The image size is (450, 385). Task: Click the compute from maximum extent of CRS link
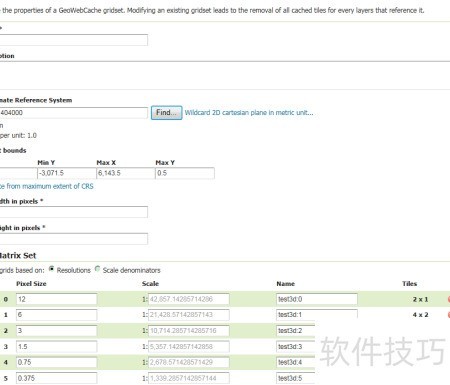click(x=47, y=186)
